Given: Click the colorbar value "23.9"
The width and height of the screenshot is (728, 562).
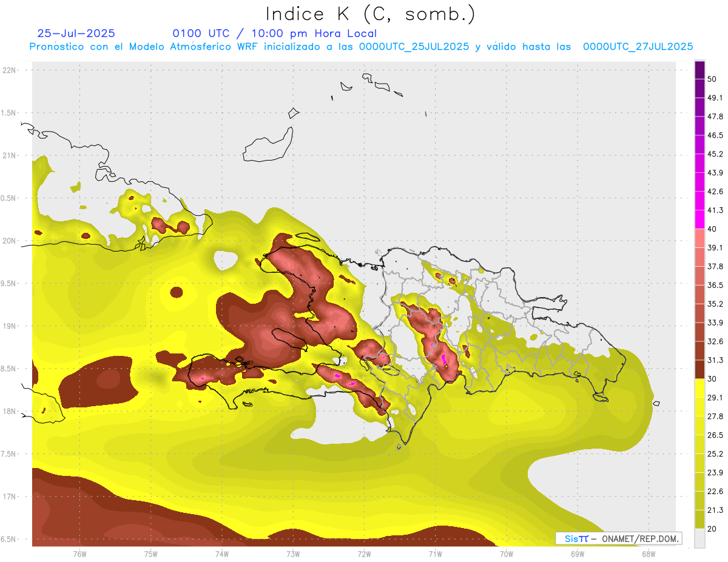Looking at the screenshot, I should (715, 472).
